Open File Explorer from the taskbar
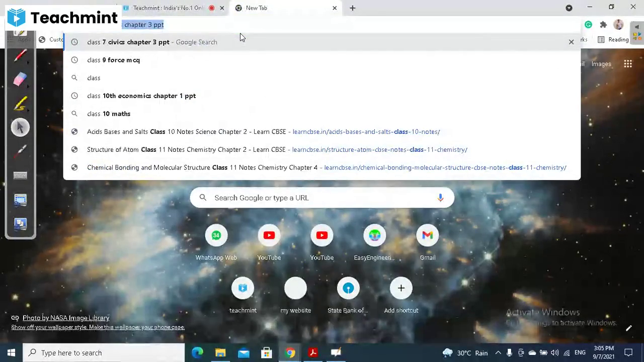Screen dimensions: 644x362 point(220,352)
